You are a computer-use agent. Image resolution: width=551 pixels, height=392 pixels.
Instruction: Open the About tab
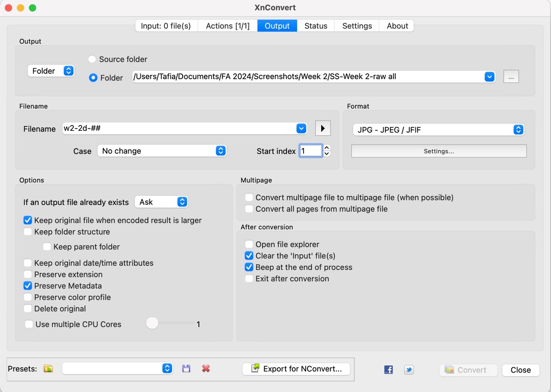397,26
